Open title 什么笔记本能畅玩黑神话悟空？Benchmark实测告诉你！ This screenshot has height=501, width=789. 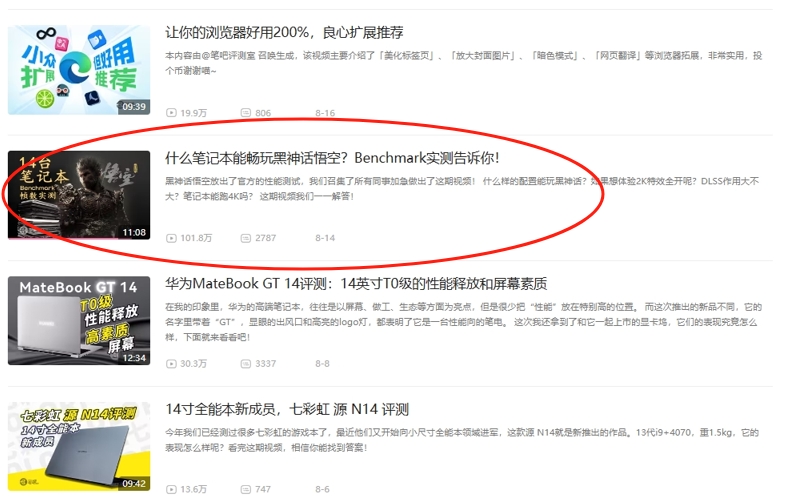click(x=333, y=158)
